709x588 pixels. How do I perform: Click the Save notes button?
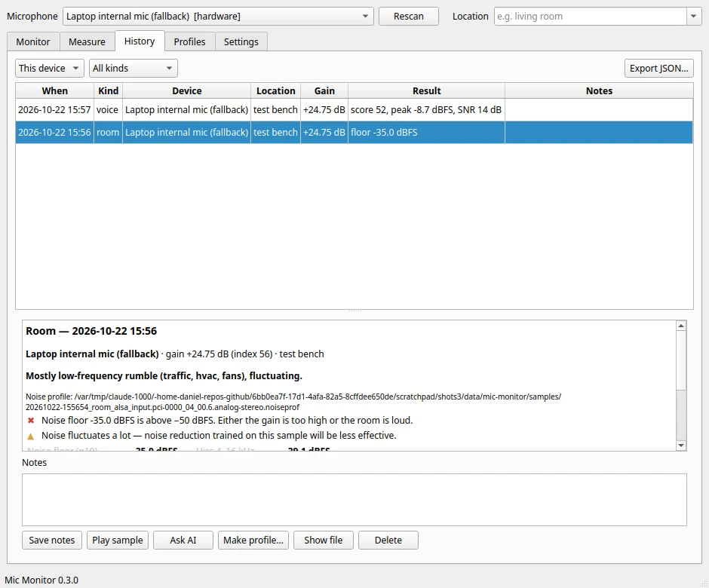[x=52, y=540]
